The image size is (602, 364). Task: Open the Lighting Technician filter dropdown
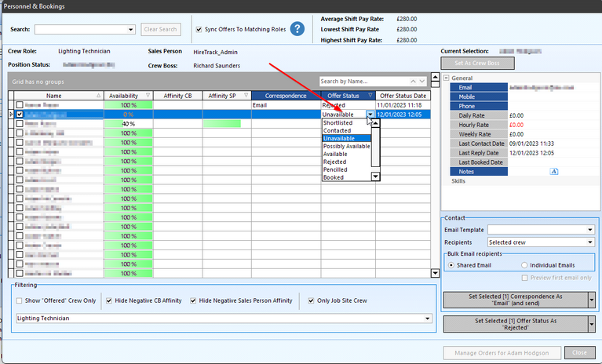point(428,318)
